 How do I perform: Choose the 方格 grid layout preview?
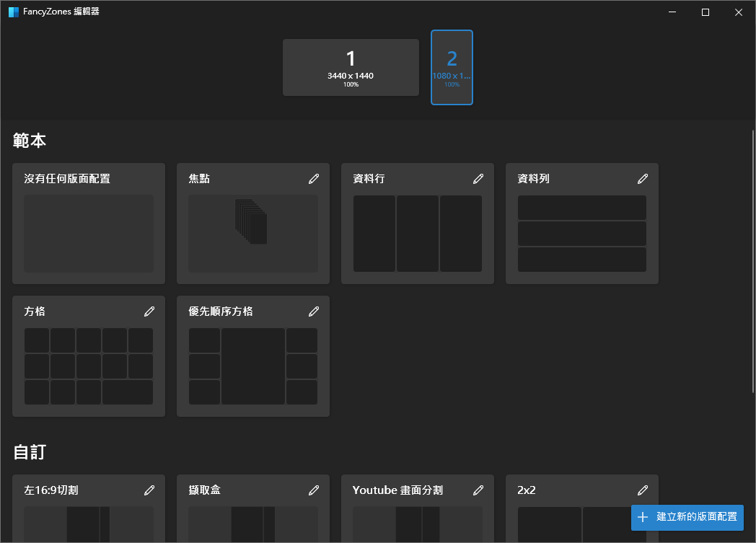[x=88, y=364]
